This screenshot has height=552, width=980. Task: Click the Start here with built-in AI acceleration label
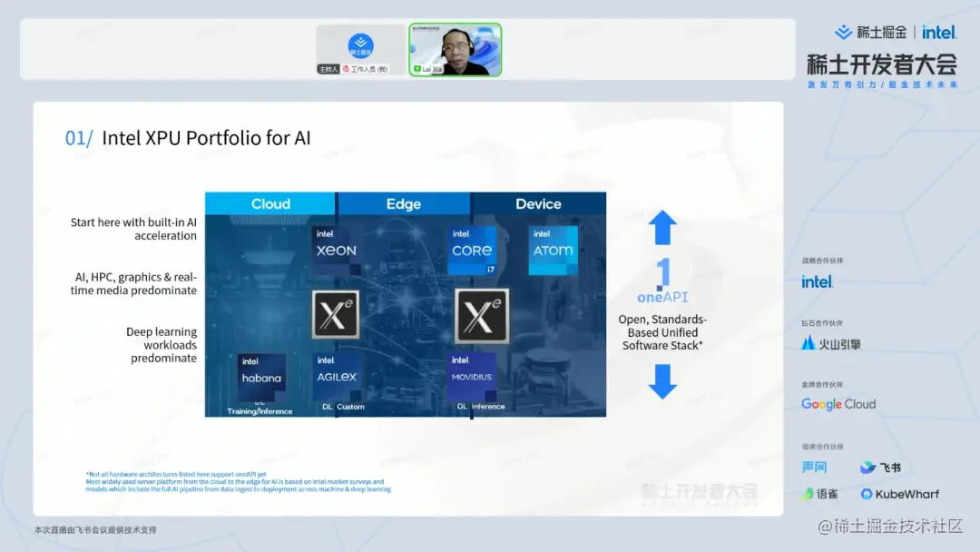point(133,229)
